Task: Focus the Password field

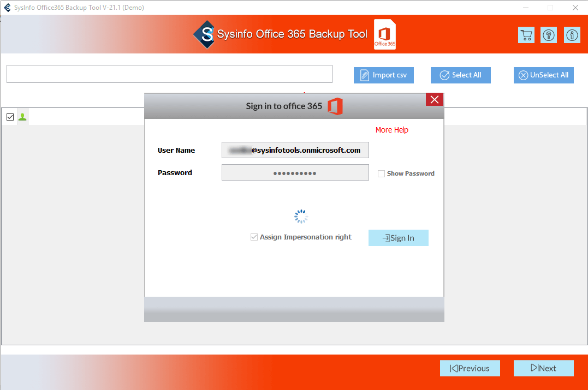Action: point(295,172)
